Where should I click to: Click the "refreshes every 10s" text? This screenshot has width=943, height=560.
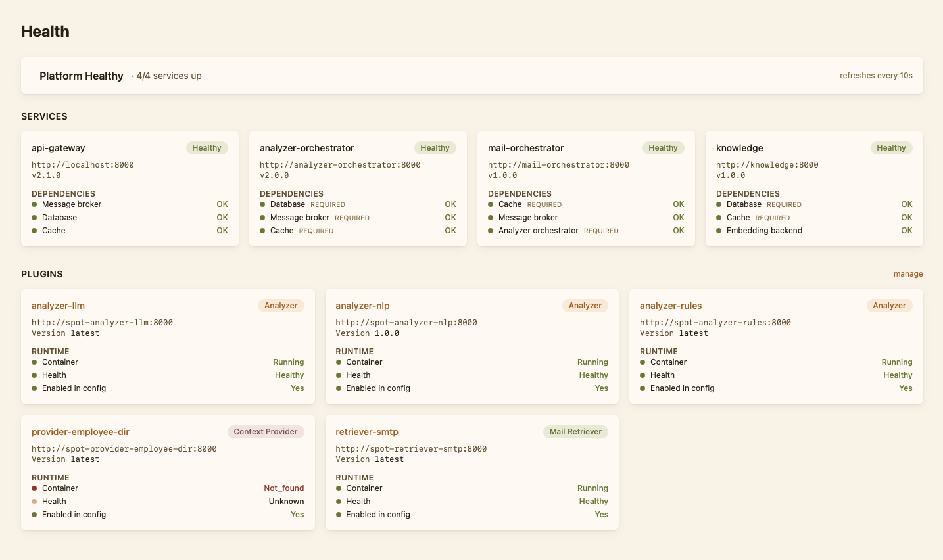(x=876, y=76)
